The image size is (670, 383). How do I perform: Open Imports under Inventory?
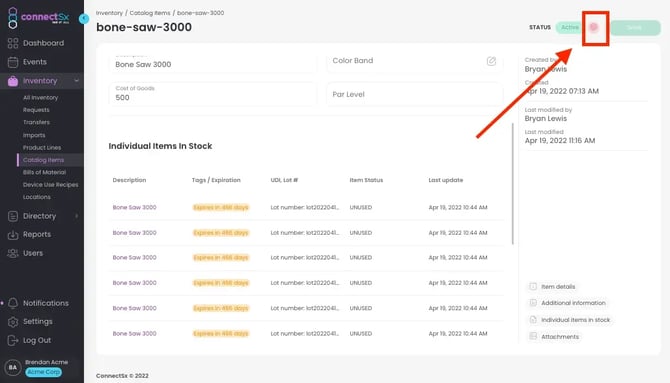pos(34,135)
